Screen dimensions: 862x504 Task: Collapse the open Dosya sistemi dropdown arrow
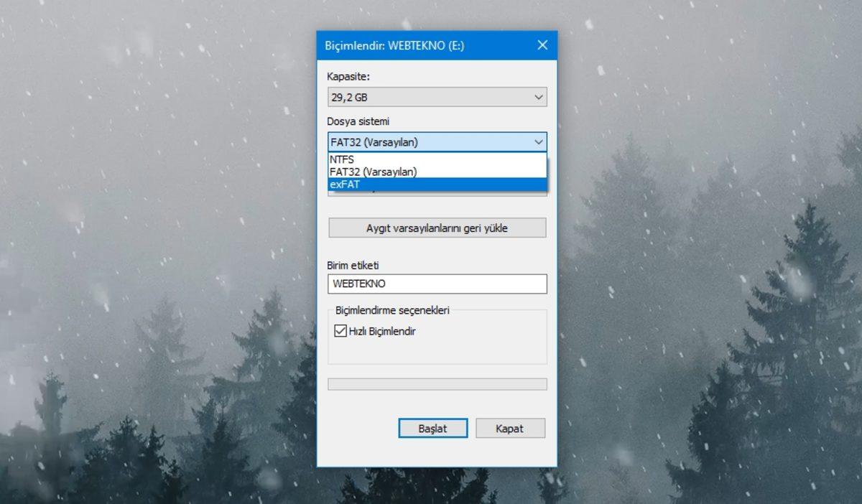coord(539,141)
